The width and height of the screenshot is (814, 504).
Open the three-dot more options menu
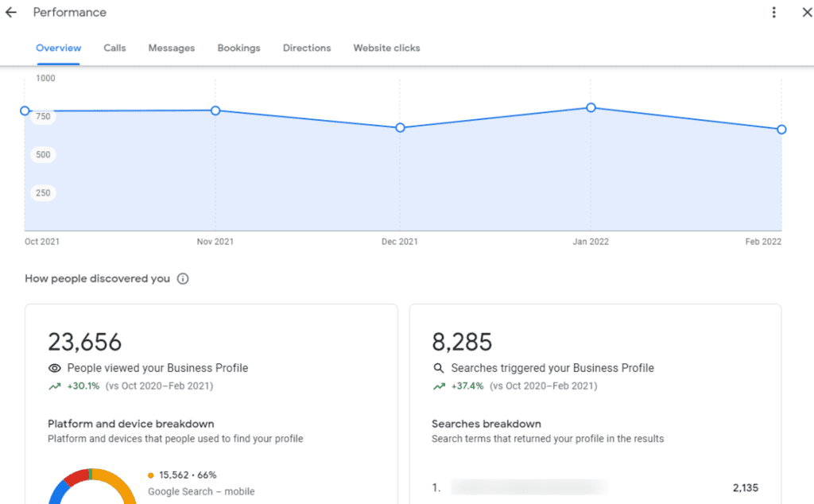[773, 13]
